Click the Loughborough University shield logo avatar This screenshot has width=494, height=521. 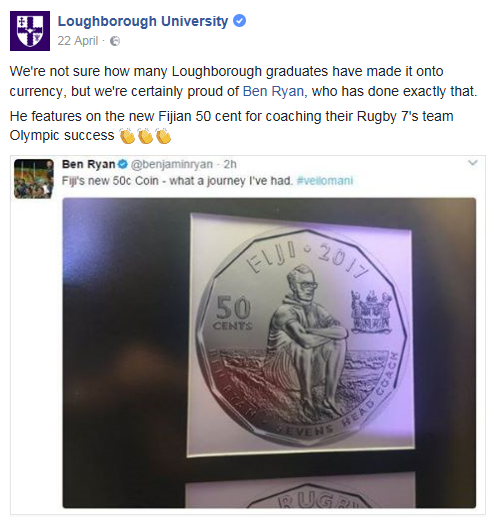[x=30, y=31]
